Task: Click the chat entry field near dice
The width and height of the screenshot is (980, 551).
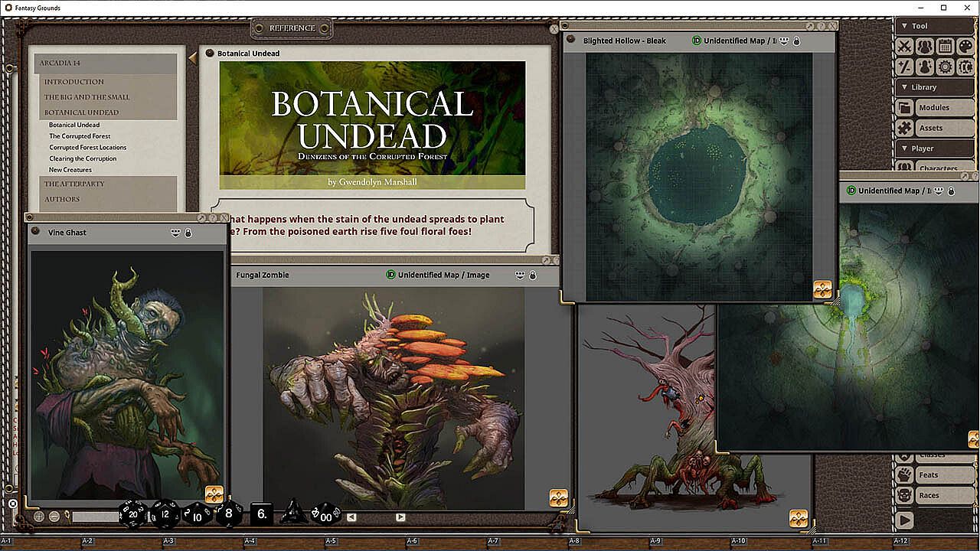Action: [x=95, y=517]
